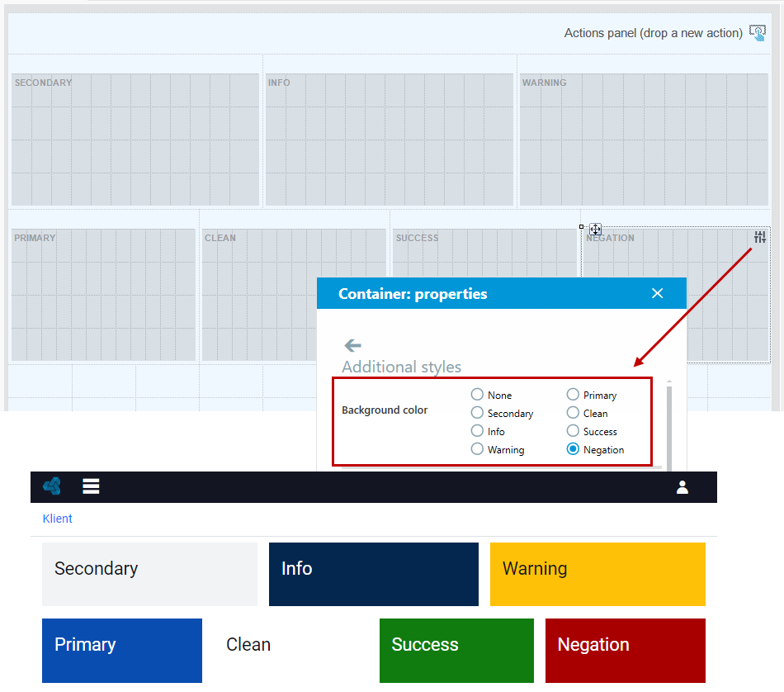Select the INFO container in the designer
The width and height of the screenshot is (784, 692).
tap(389, 140)
